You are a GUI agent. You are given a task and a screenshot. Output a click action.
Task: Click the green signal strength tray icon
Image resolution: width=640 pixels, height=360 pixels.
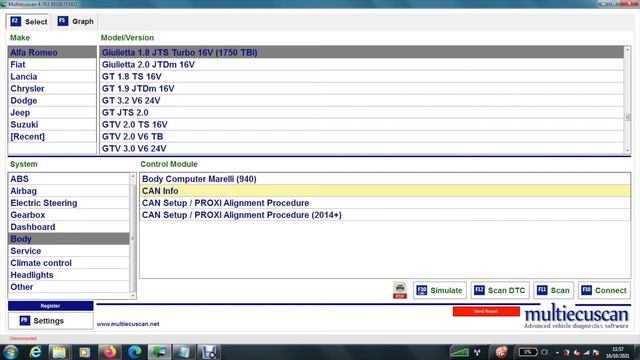tap(460, 352)
